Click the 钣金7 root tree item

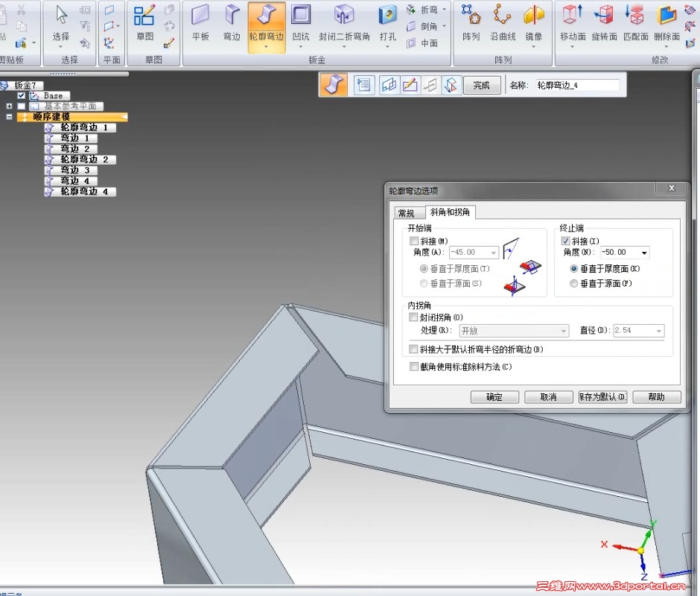tap(22, 85)
